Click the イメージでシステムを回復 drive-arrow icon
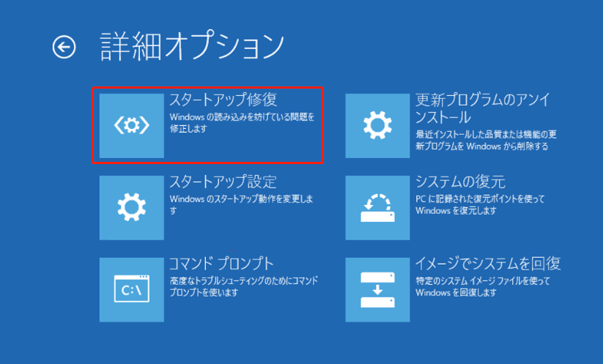This screenshot has width=603, height=364. pos(377,289)
